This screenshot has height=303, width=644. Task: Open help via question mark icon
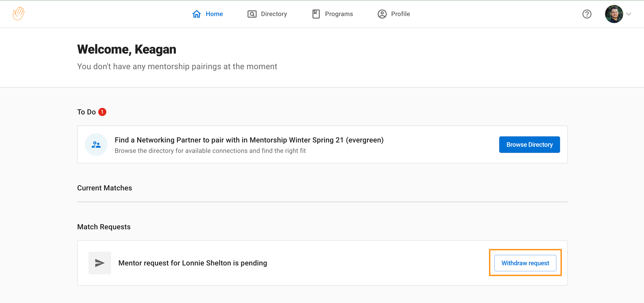(587, 14)
